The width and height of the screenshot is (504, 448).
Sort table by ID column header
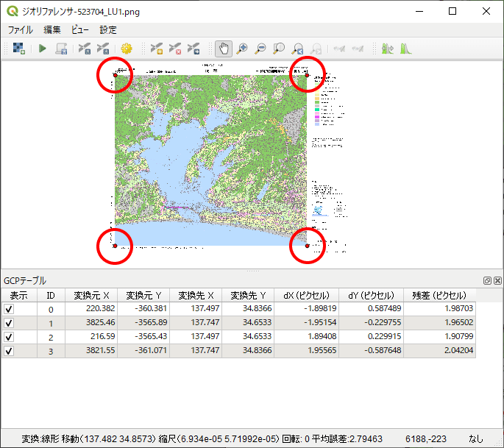pos(51,295)
